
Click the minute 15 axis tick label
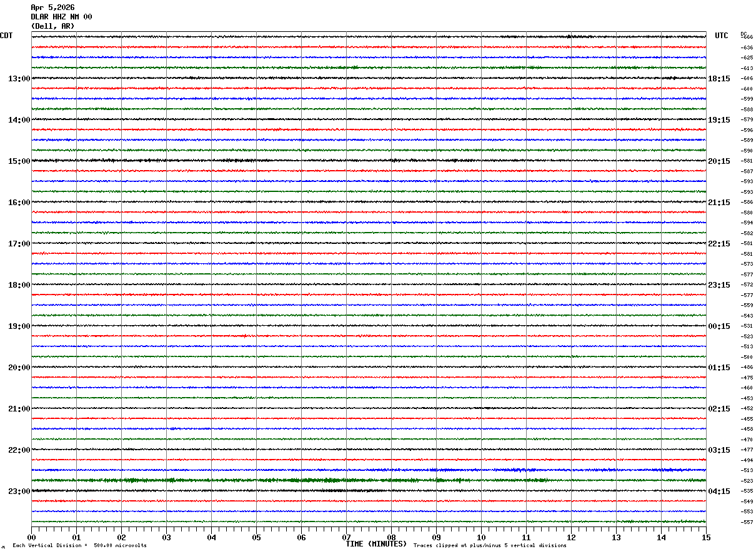coord(706,537)
